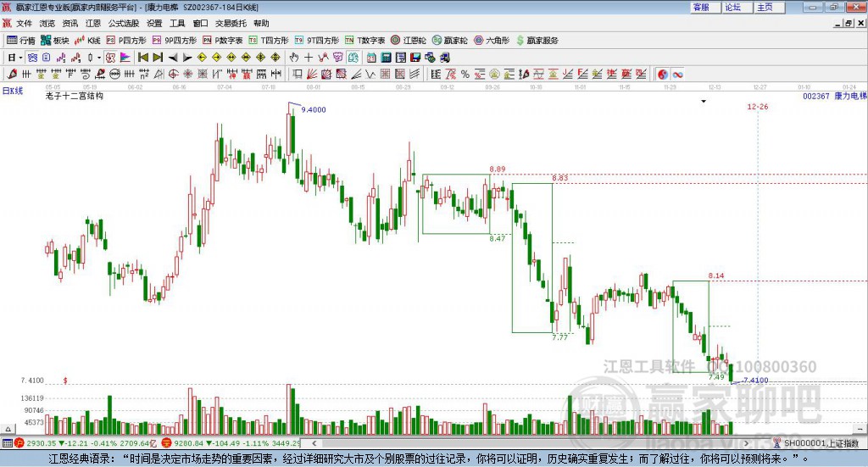The width and height of the screenshot is (868, 467).
Task: Click the 客服 button in the title bar
Action: (705, 7)
